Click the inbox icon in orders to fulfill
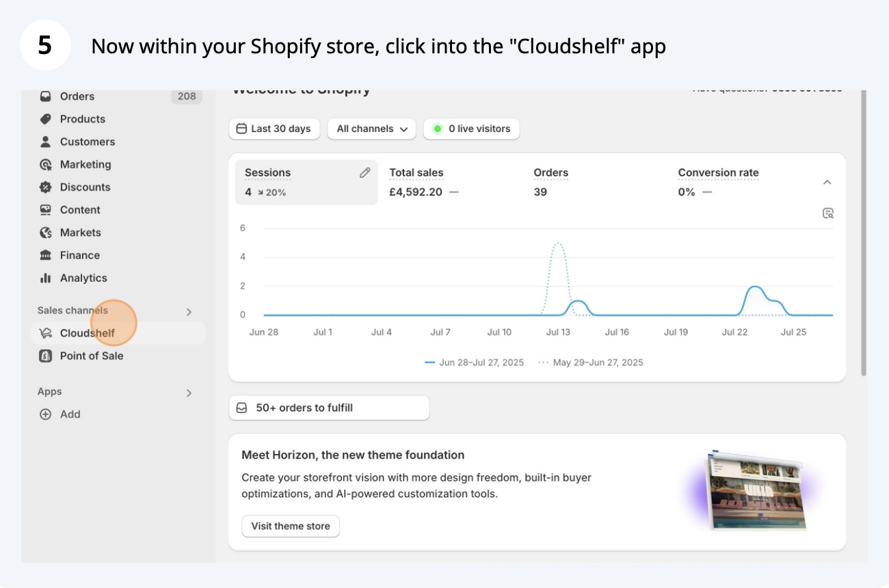Image resolution: width=889 pixels, height=588 pixels. point(241,407)
